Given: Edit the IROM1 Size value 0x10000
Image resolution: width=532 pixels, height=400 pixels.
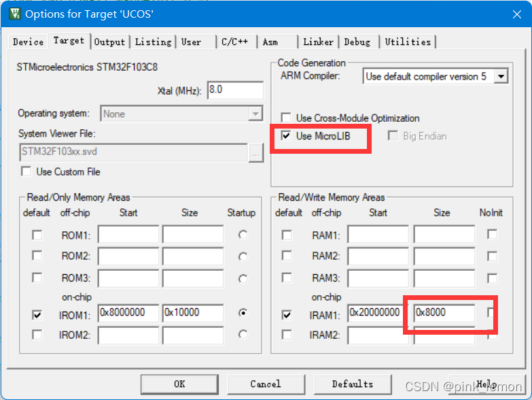Looking at the screenshot, I should 193,313.
